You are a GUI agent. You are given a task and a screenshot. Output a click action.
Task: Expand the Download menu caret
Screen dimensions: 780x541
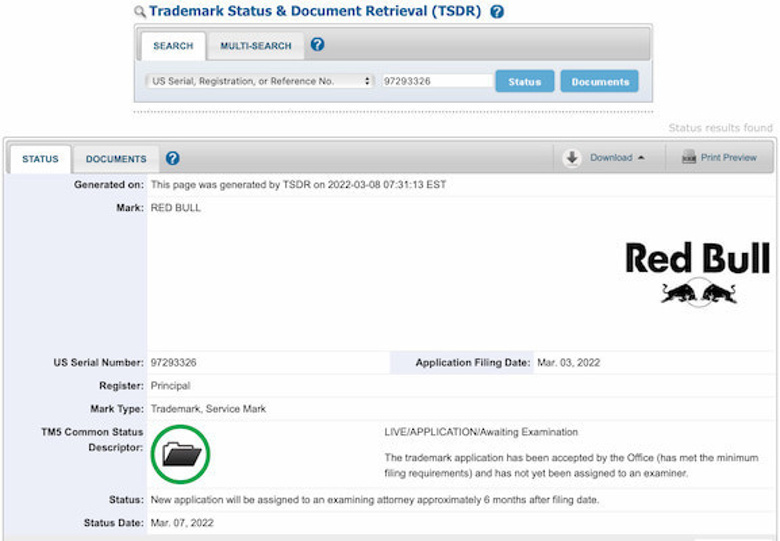point(641,158)
